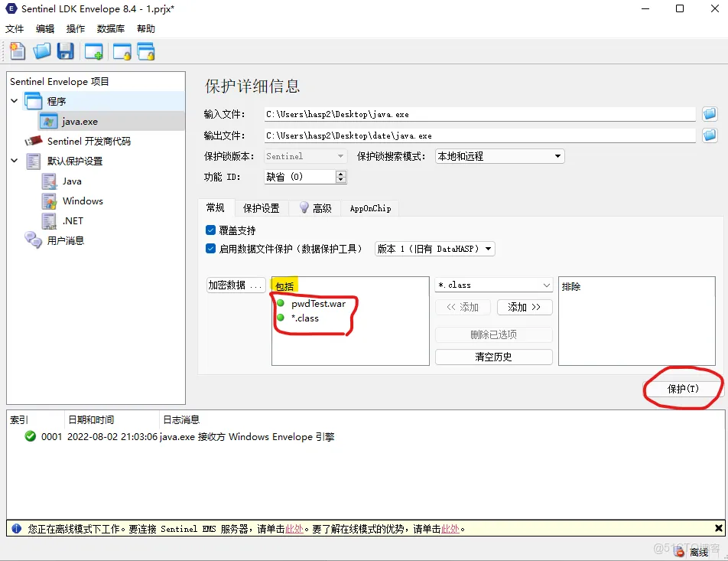This screenshot has height=561, width=728.
Task: Select pwdTest.war in include list
Action: tap(318, 304)
